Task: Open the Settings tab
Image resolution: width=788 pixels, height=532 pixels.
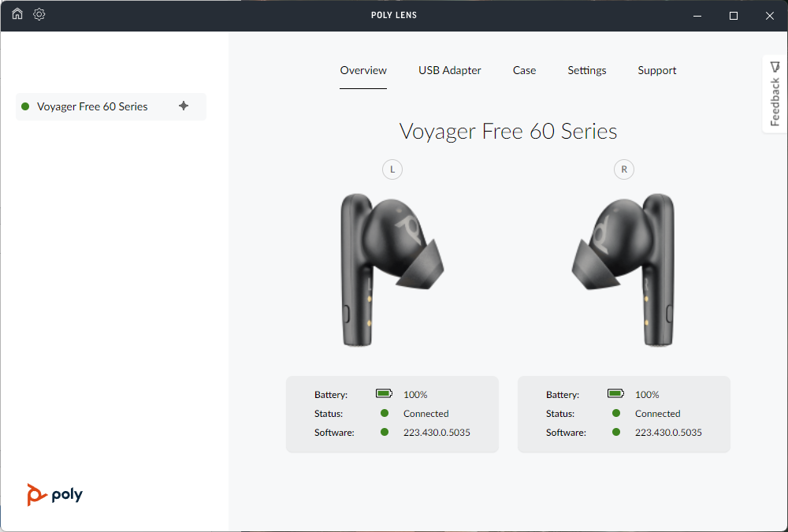Action: [587, 70]
